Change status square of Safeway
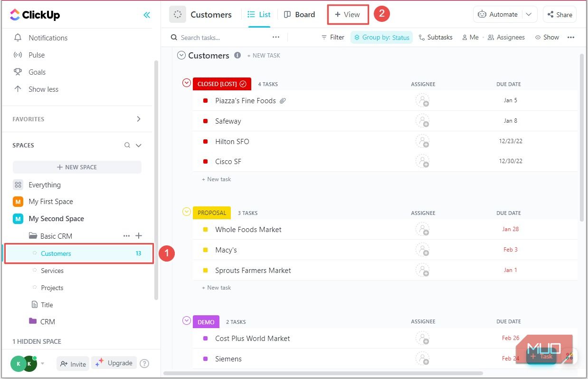This screenshot has height=379, width=588. pyautogui.click(x=206, y=121)
